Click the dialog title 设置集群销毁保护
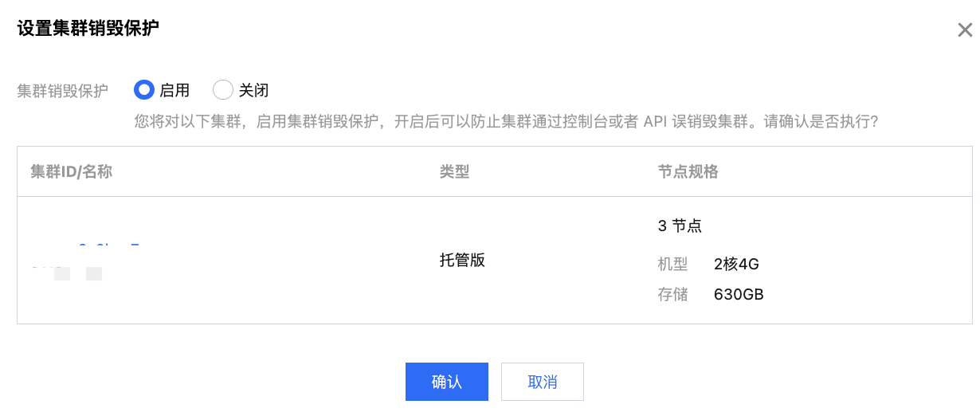The width and height of the screenshot is (980, 416). (88, 29)
